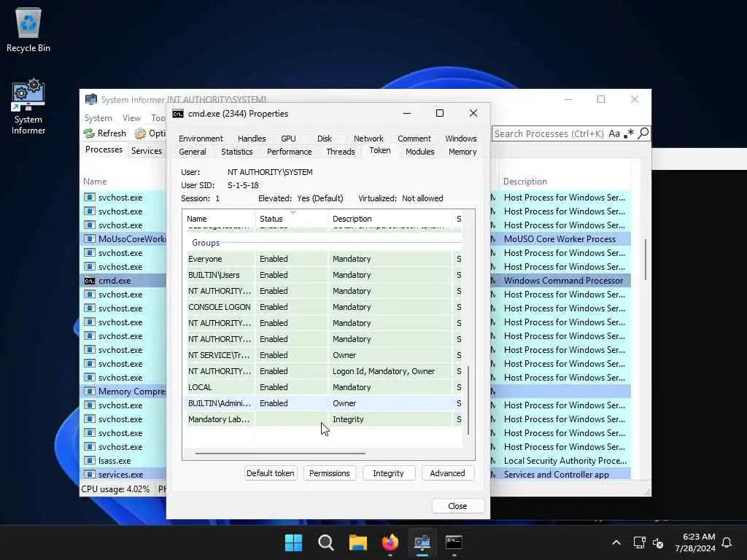Click the network status tray icon
The width and height of the screenshot is (747, 560).
tap(639, 542)
